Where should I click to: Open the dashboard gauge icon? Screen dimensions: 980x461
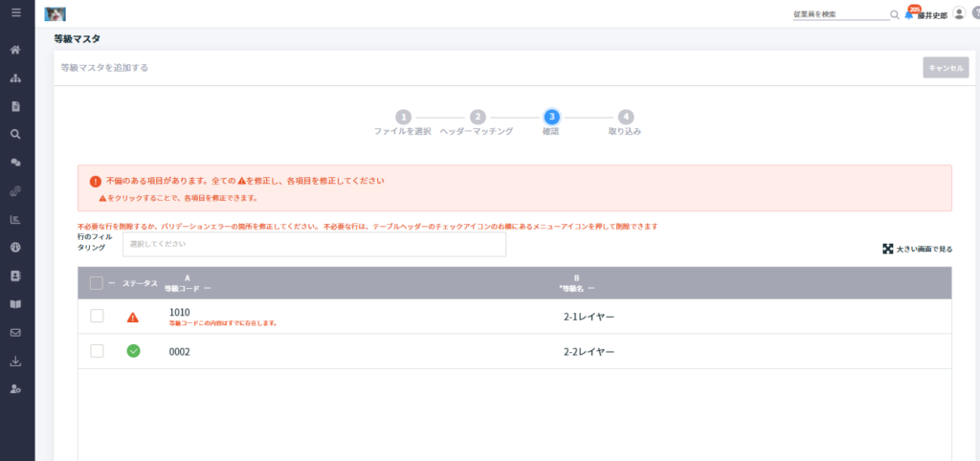coord(16,248)
